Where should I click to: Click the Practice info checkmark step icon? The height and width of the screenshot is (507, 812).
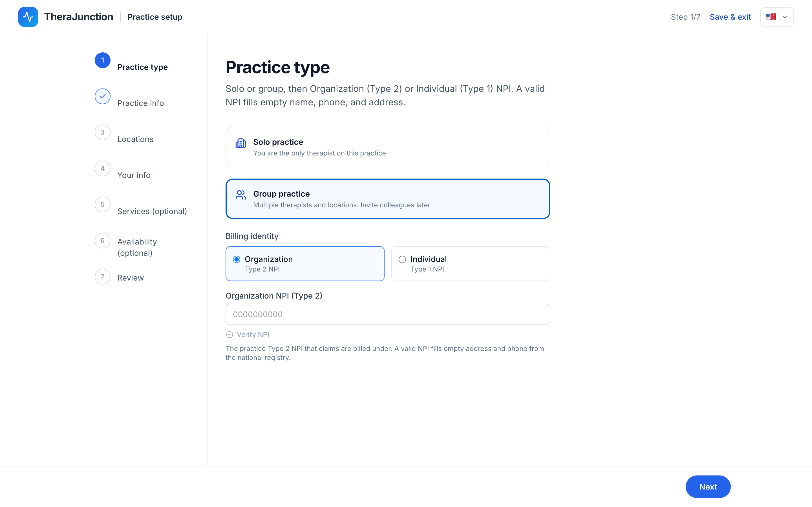(103, 96)
